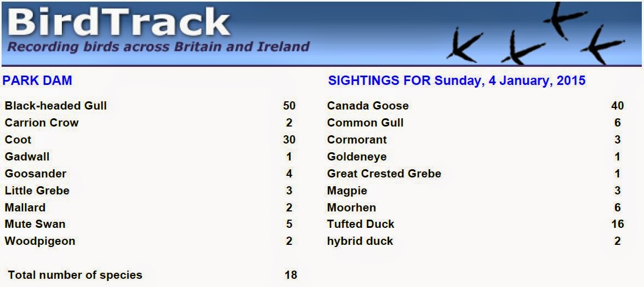This screenshot has height=287, width=644.
Task: Select the Great Crested Grebe row
Action: (475, 173)
